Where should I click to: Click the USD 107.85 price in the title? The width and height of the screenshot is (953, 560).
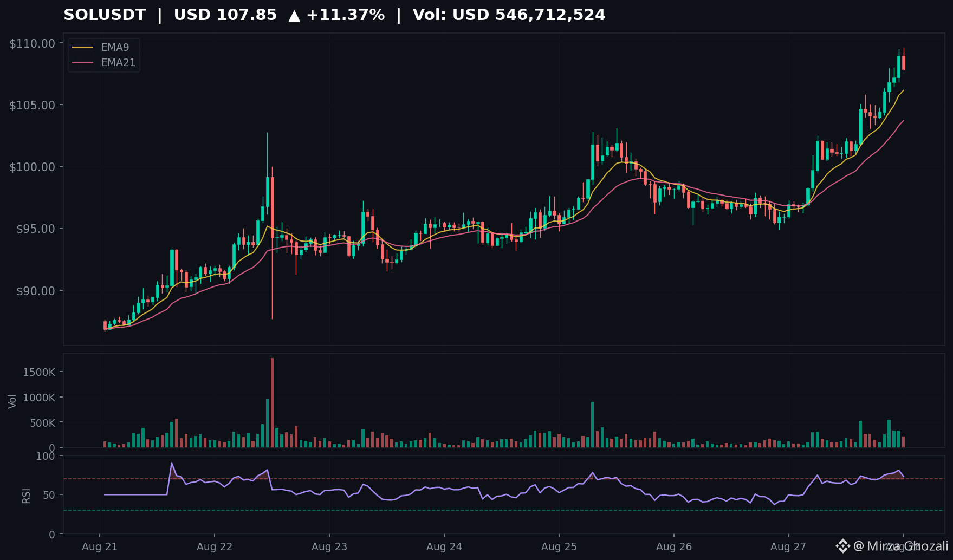pyautogui.click(x=225, y=15)
